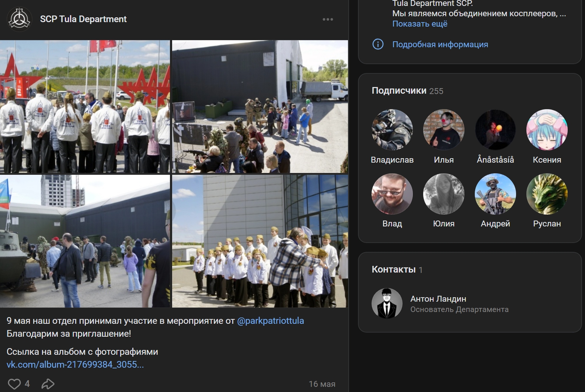Open SCP Tula Department post author name

pyautogui.click(x=83, y=19)
